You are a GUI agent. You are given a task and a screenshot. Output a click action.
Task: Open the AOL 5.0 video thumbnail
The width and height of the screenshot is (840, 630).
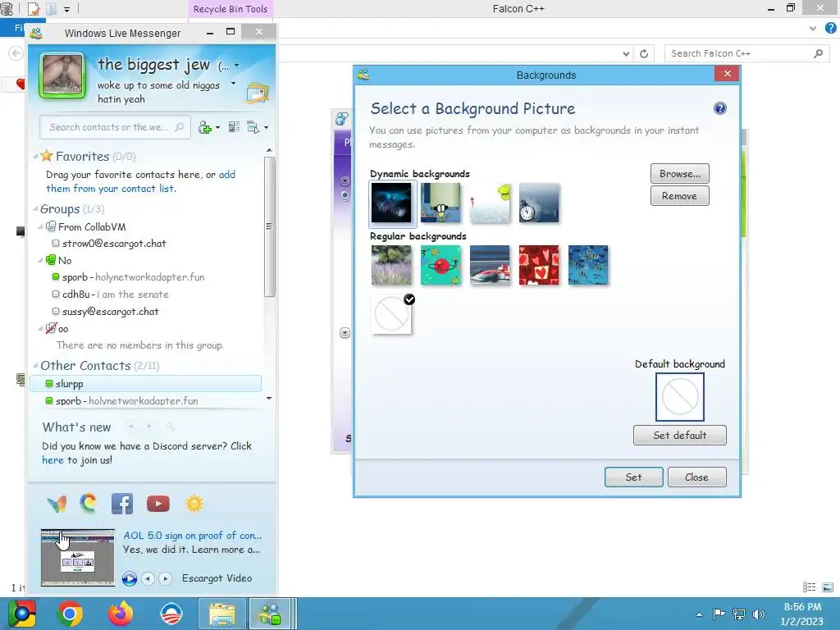pyautogui.click(x=78, y=558)
